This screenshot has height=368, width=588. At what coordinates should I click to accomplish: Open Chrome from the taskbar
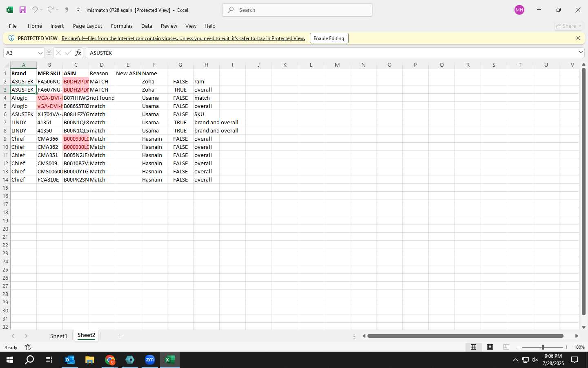[x=110, y=360]
